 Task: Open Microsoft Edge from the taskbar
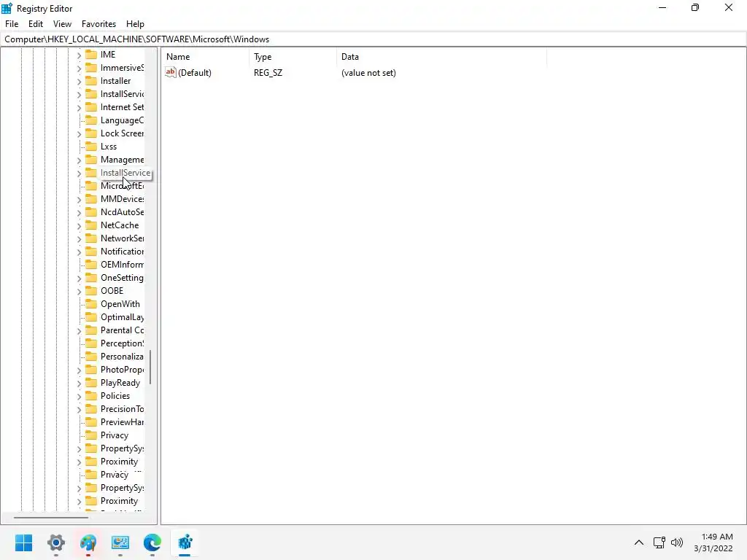click(152, 542)
